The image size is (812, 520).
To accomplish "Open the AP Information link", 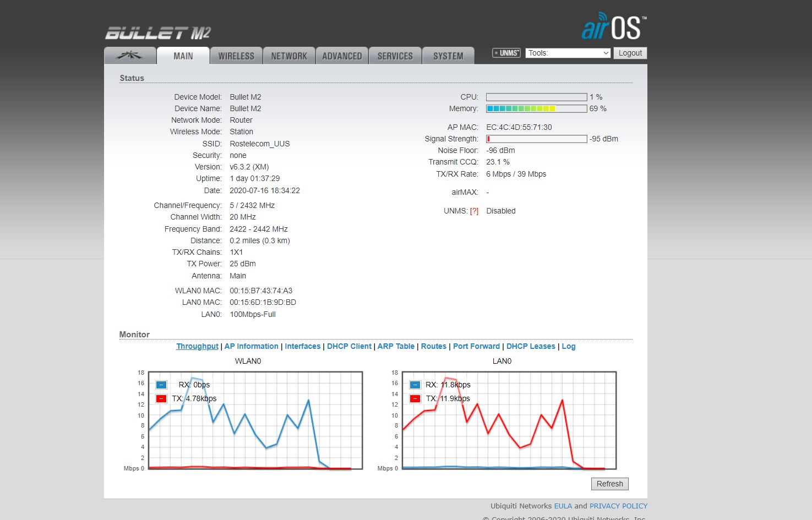I will pyautogui.click(x=252, y=346).
